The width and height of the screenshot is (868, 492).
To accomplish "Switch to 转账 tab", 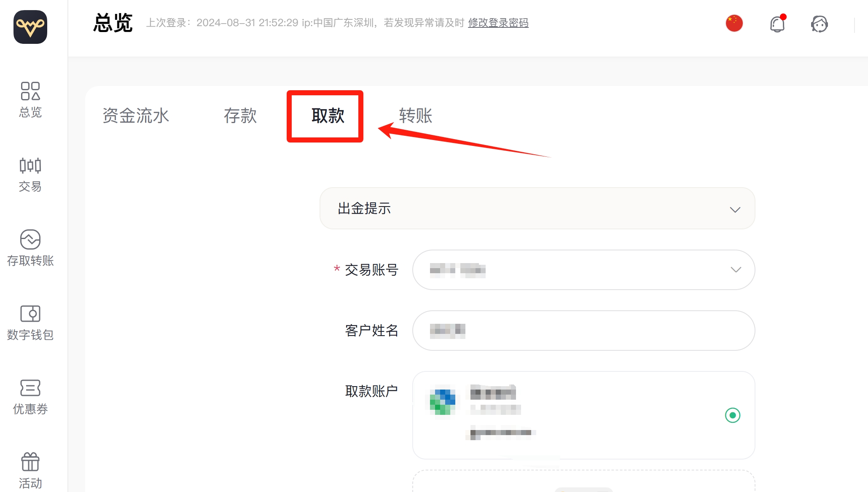I will coord(416,116).
